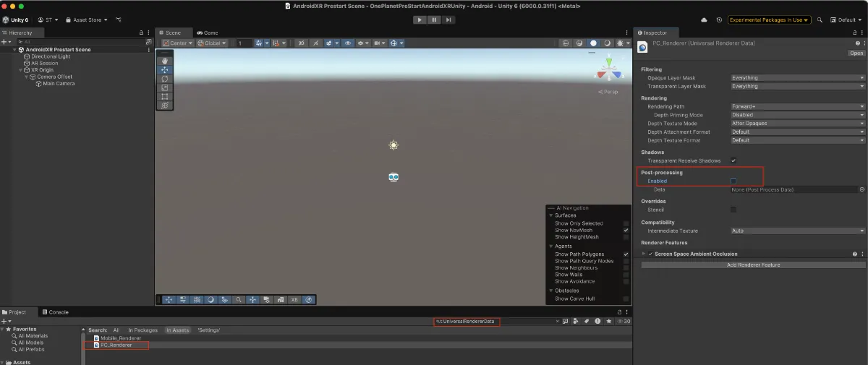Select the Rotate tool in Scene toolbar
The height and width of the screenshot is (365, 868).
tap(165, 79)
